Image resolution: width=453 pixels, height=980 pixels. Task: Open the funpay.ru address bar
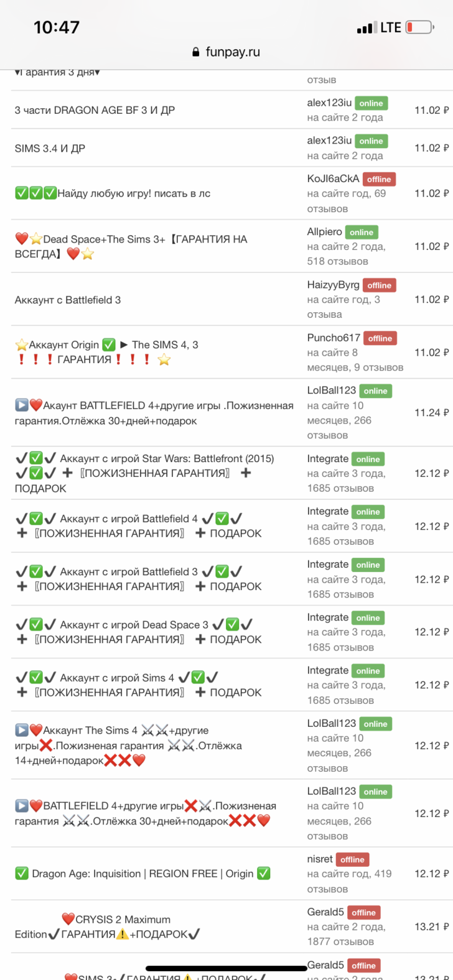(226, 52)
